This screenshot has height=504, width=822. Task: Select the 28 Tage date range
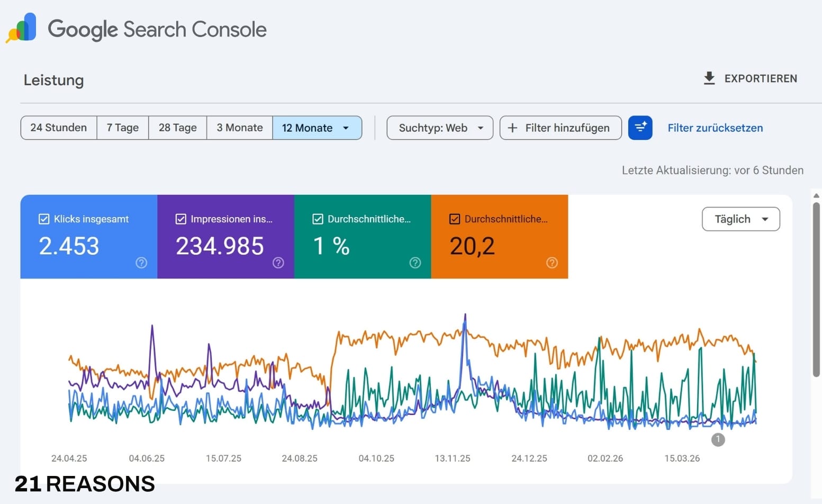[178, 128]
